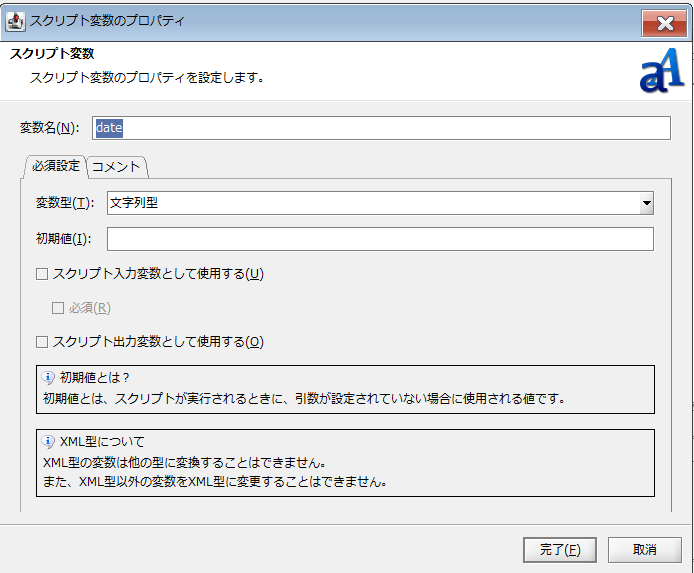The image size is (694, 573).
Task: Click the また、XML型以外の変数 sentence
Action: point(215,481)
